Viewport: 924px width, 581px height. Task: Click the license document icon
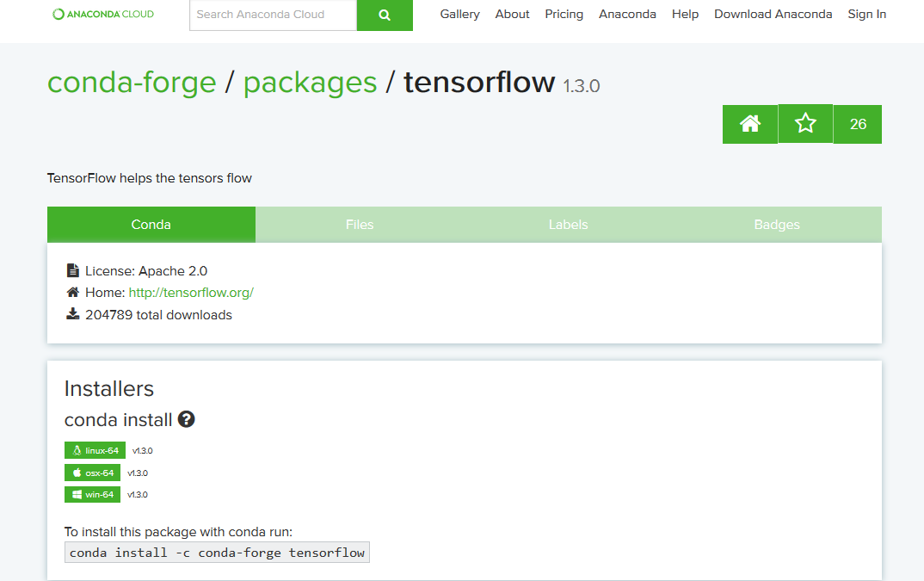click(x=72, y=271)
